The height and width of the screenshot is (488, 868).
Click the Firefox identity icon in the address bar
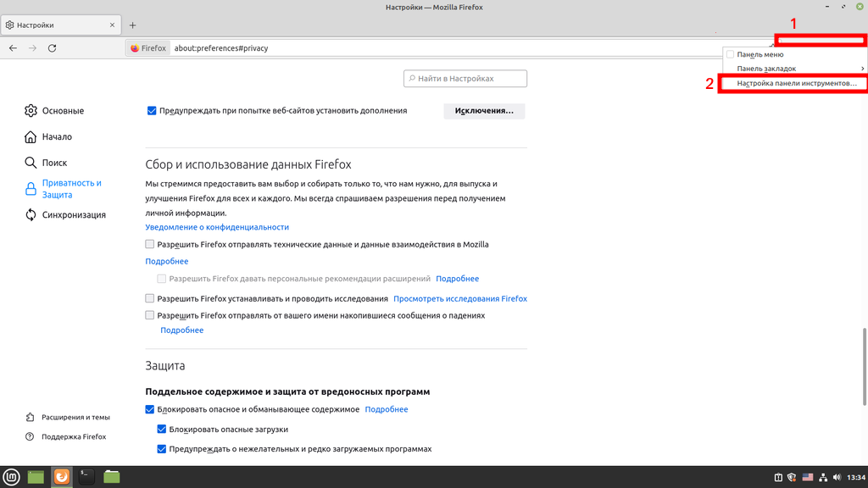(x=147, y=48)
